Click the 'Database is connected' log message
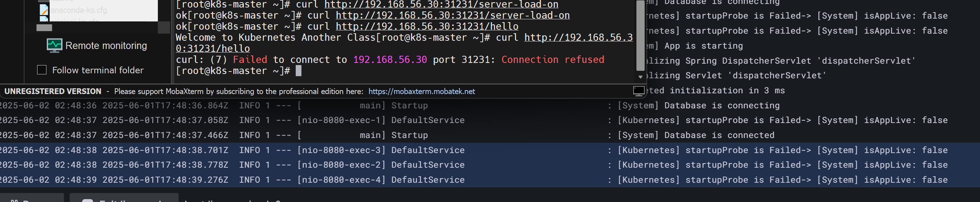The width and height of the screenshot is (980, 202). click(x=719, y=135)
